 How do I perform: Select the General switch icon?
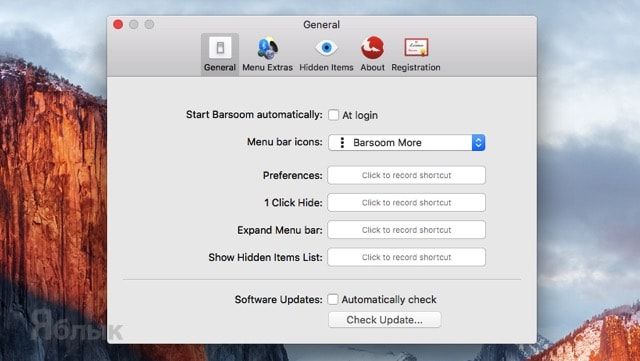220,48
